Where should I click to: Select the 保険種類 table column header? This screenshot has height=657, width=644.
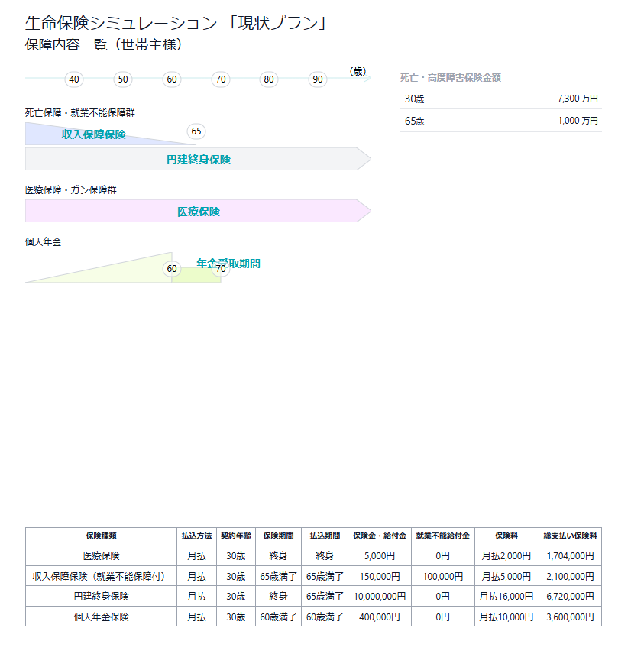tap(102, 536)
